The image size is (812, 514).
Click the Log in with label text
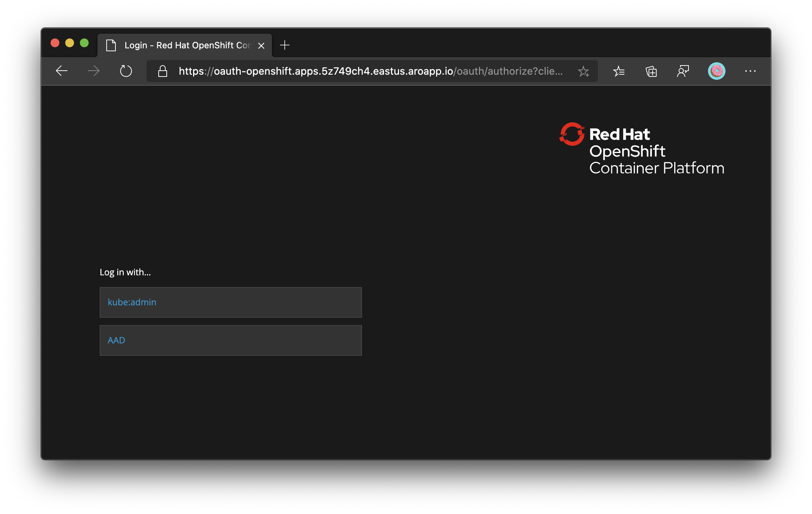pos(125,272)
